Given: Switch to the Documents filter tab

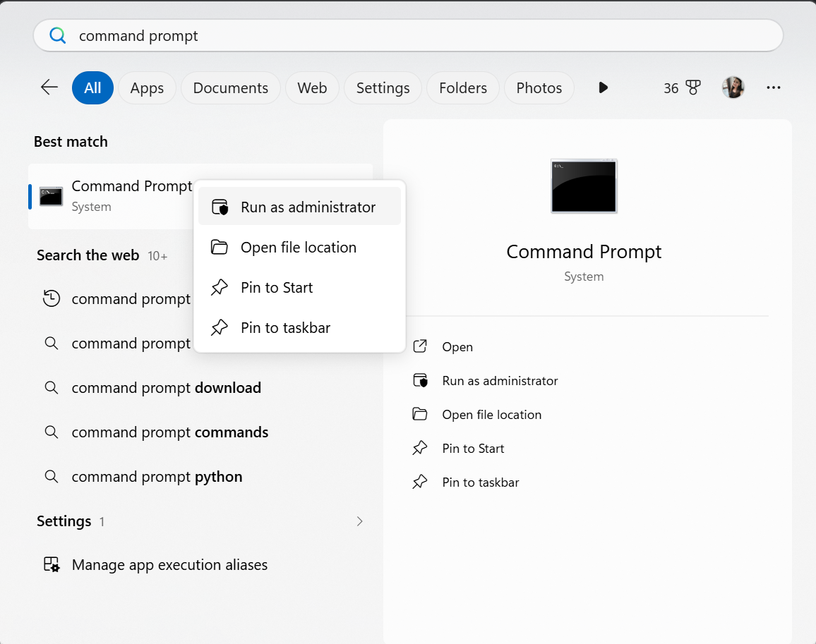Looking at the screenshot, I should tap(231, 88).
